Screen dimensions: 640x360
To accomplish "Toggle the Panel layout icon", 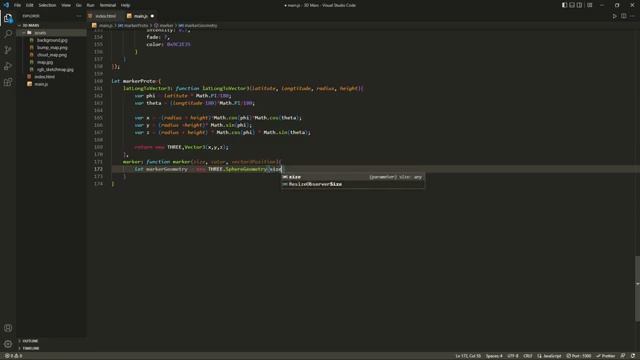I will click(572, 5).
